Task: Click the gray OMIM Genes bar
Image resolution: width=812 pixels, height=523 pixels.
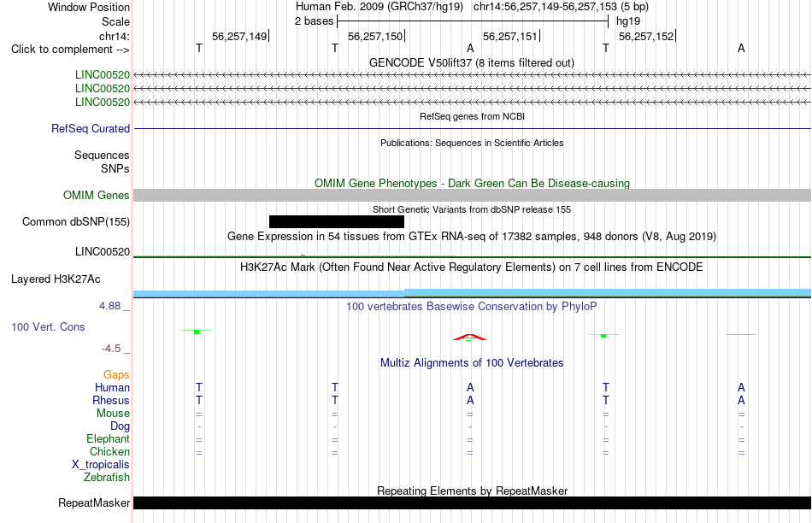Action: pyautogui.click(x=472, y=195)
